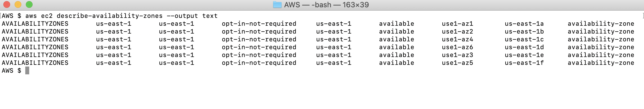
Task: Click the AWS folder icon in title bar
Action: click(277, 5)
